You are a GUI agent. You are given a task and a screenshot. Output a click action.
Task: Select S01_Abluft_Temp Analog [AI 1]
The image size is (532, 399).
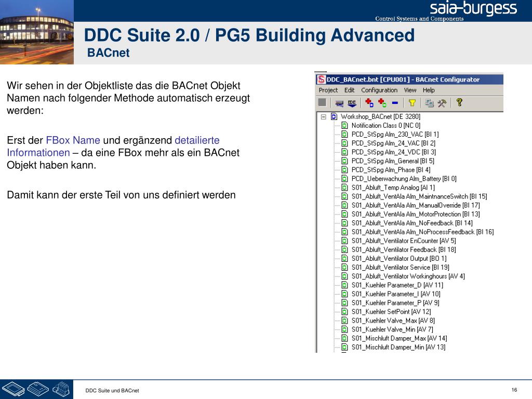[x=393, y=187]
